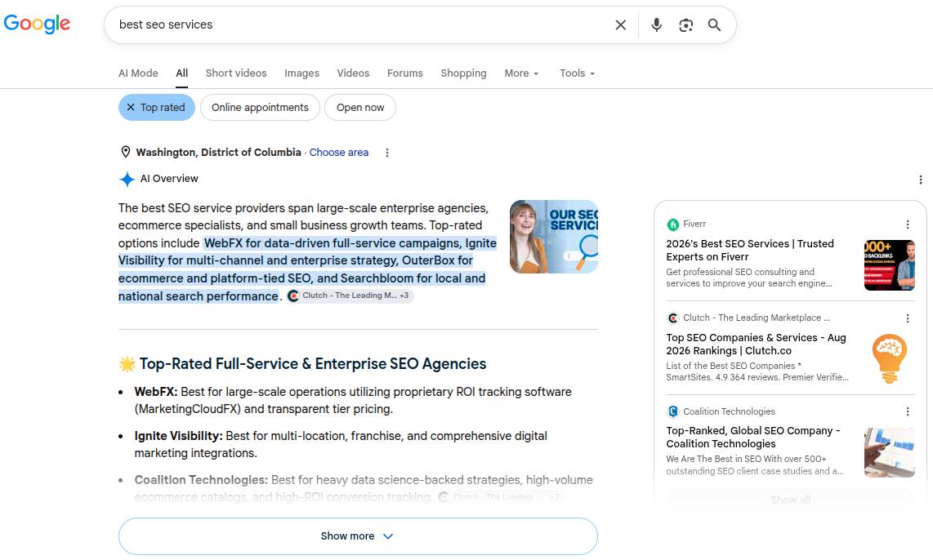Select the All results tab

(181, 73)
